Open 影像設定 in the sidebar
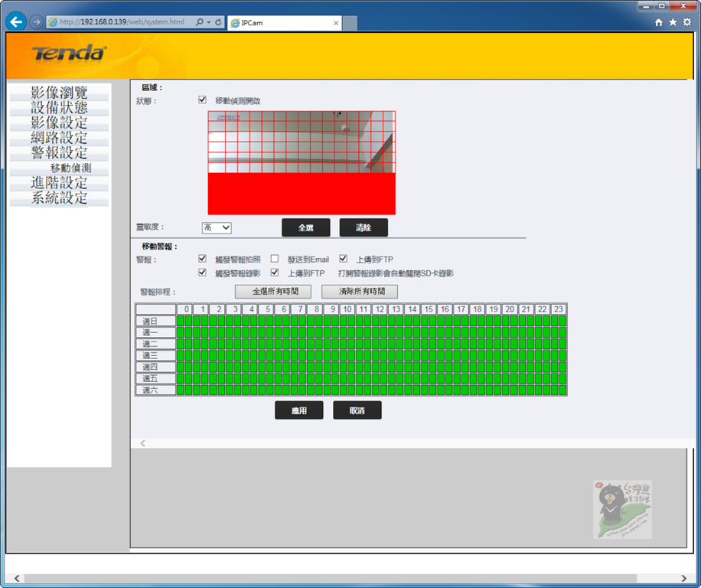The image size is (701, 588). 59,122
